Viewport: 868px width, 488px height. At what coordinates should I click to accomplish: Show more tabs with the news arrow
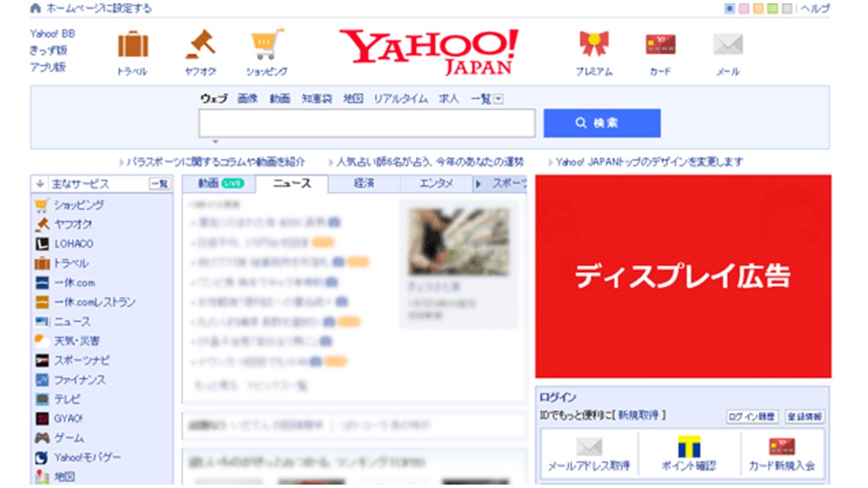479,184
